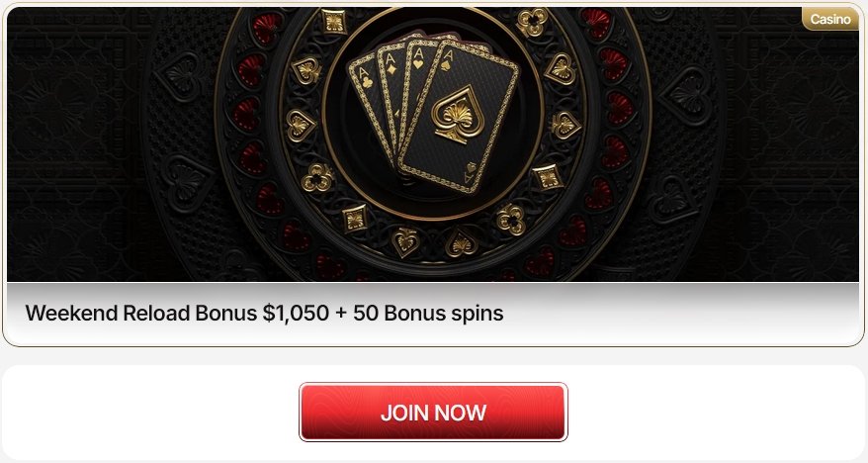Click the gold diamond ornament at ring's bottom left
The height and width of the screenshot is (463, 868).
click(x=355, y=219)
